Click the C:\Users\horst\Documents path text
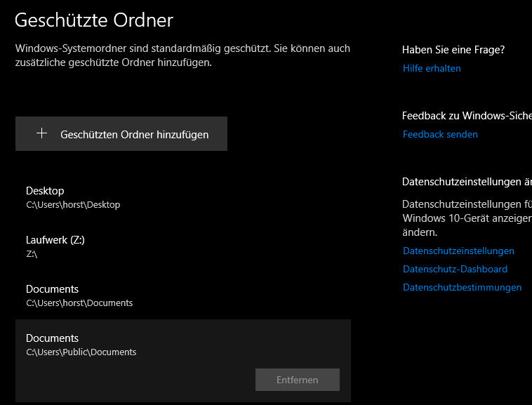 [79, 303]
